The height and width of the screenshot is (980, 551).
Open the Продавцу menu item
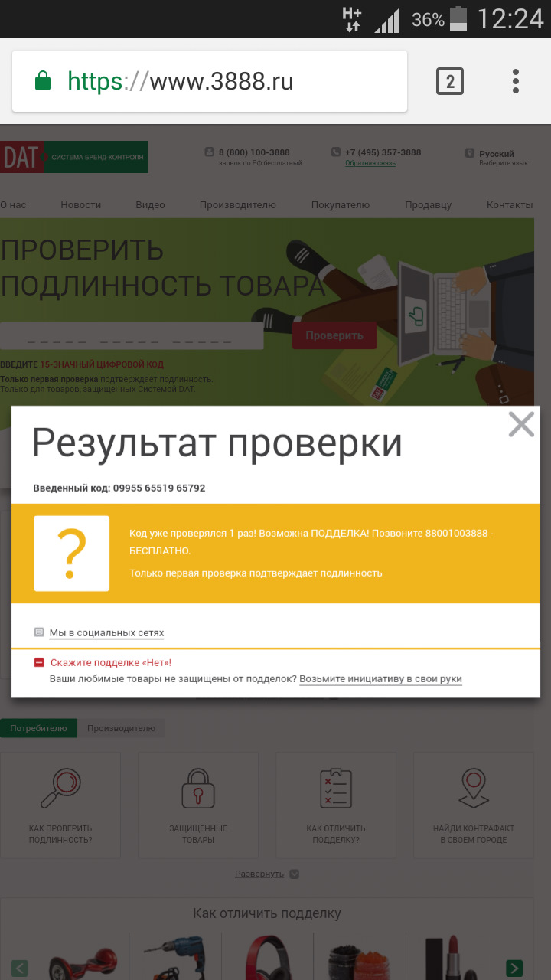[428, 205]
